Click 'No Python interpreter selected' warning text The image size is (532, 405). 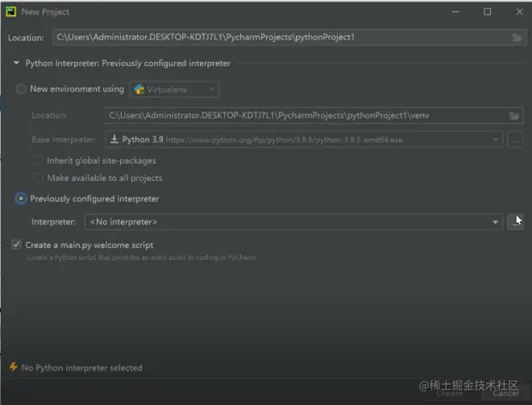coord(81,368)
